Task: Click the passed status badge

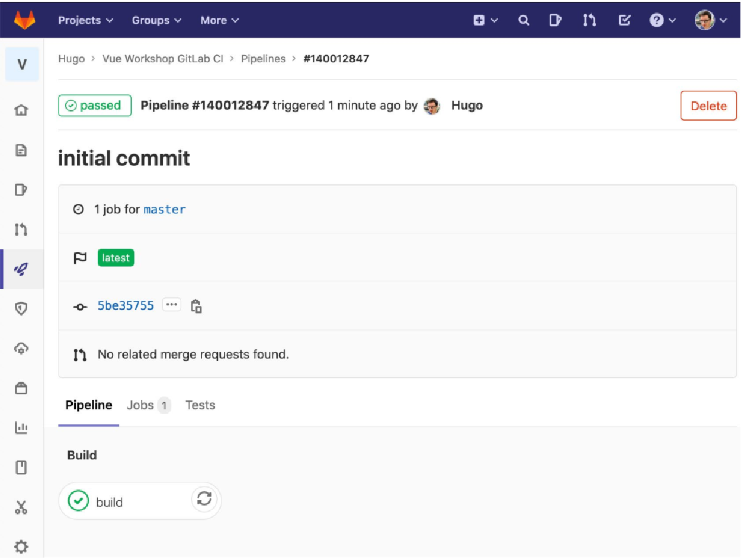Action: pos(95,105)
